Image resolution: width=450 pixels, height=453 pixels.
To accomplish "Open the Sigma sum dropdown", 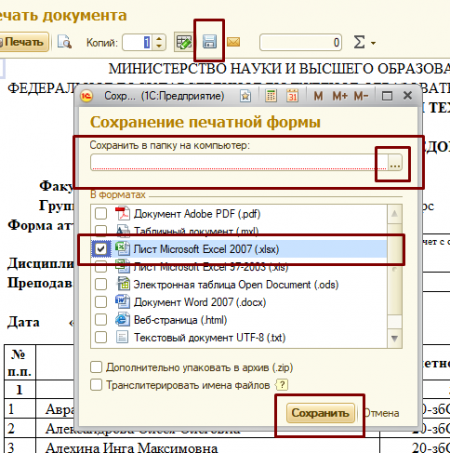I will tap(364, 43).
